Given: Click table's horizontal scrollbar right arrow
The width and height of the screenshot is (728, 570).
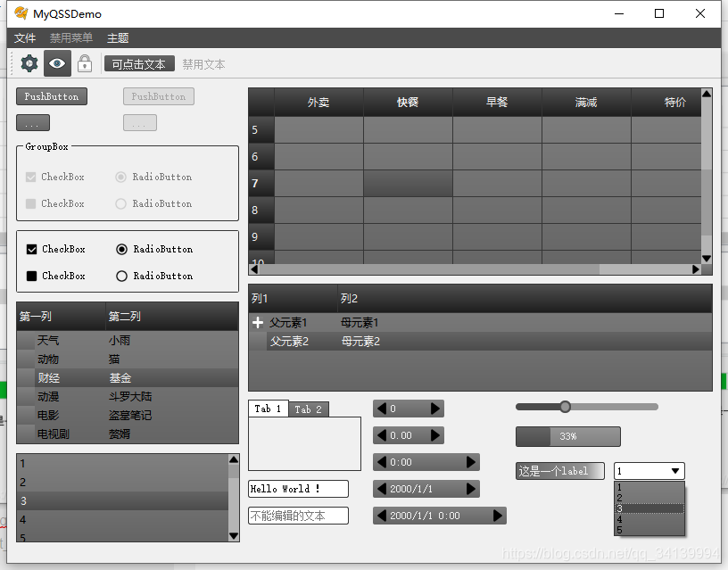Looking at the screenshot, I should click(x=696, y=269).
